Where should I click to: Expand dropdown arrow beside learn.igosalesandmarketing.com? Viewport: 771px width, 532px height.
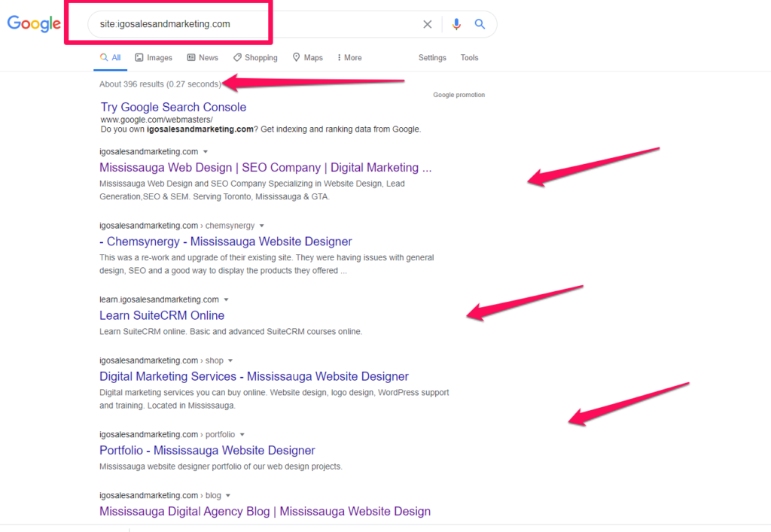coord(226,299)
